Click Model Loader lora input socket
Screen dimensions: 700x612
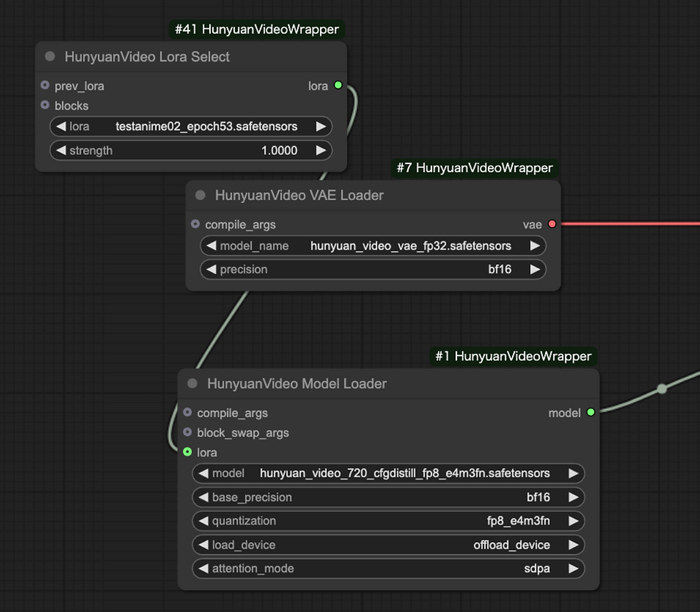click(x=187, y=452)
